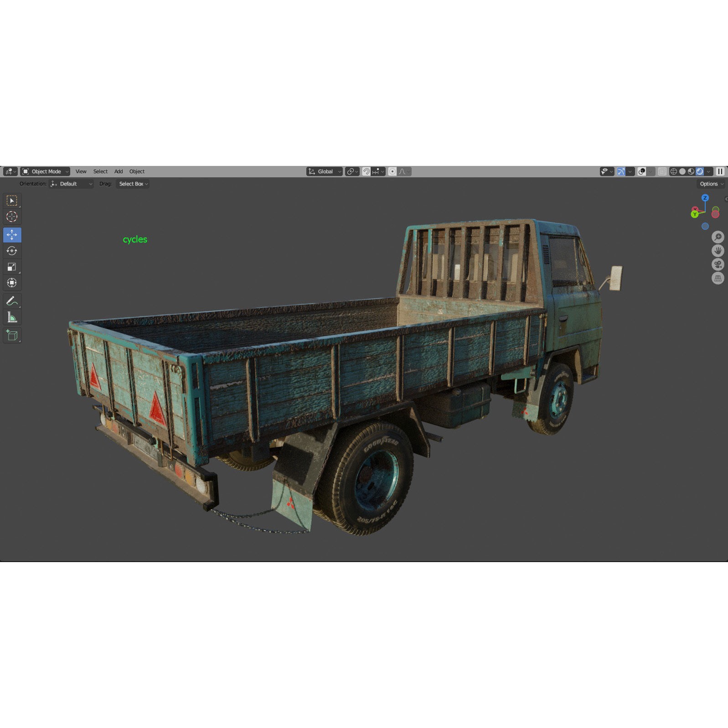This screenshot has height=728, width=728.
Task: Open the Object Mode dropdown
Action: [x=45, y=171]
